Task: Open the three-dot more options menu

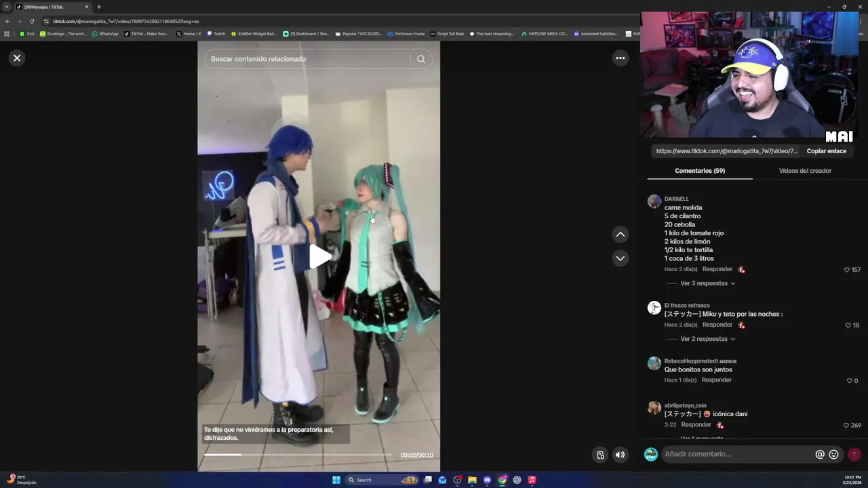Action: coord(620,58)
